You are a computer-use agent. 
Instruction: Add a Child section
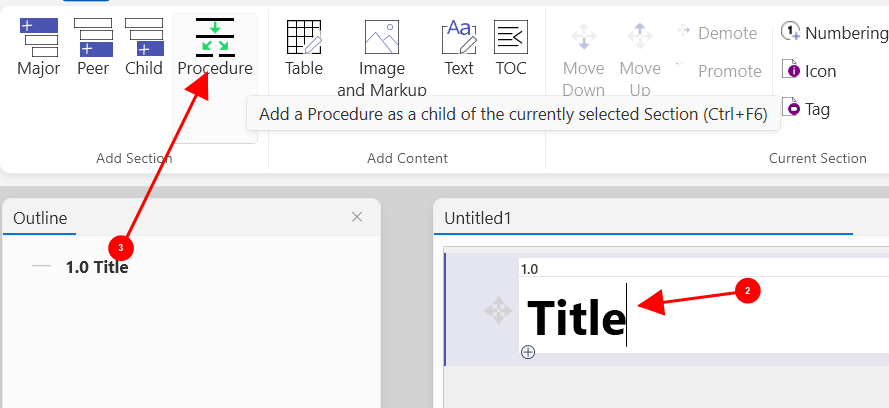tap(144, 48)
